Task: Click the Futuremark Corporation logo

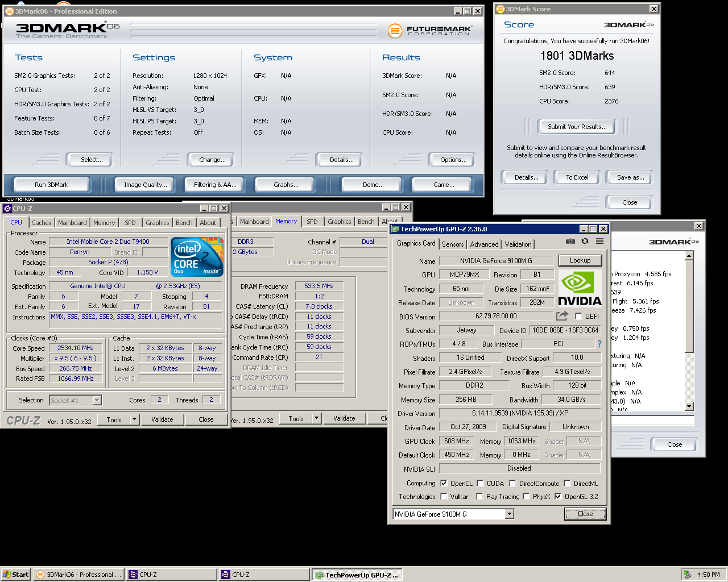Action: pos(430,31)
